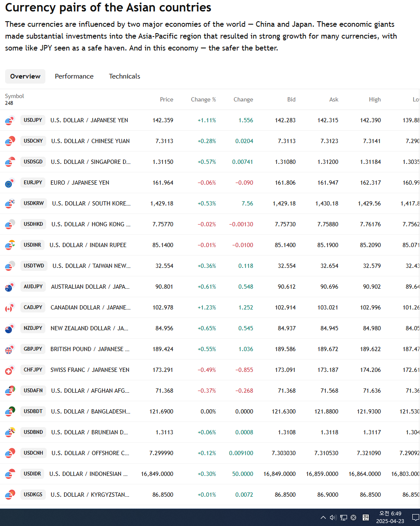Open the taskbar volume icon
Image resolution: width=420 pixels, height=526 pixels.
click(x=333, y=517)
